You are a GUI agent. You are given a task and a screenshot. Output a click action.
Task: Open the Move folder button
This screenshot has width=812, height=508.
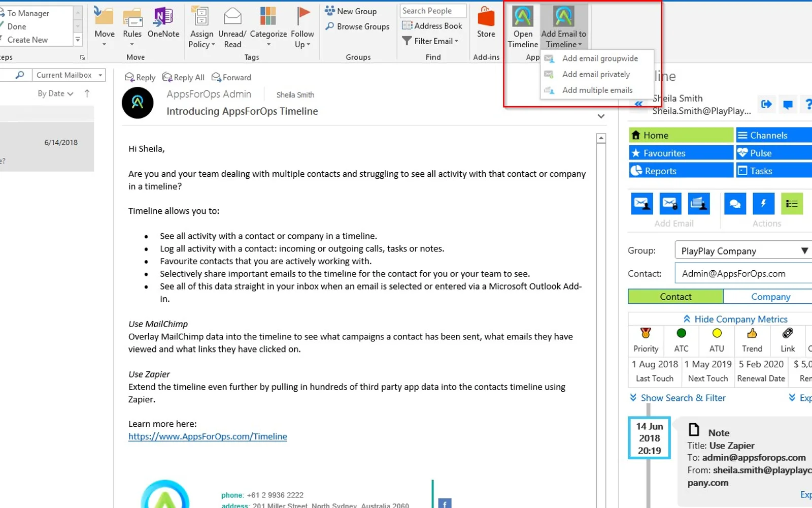[104, 27]
